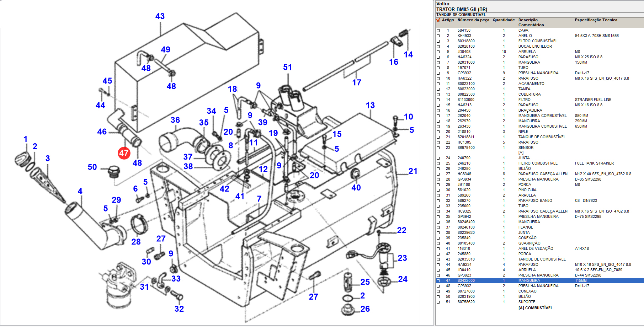Open part number 82018811
644x327 pixels.
(466, 137)
